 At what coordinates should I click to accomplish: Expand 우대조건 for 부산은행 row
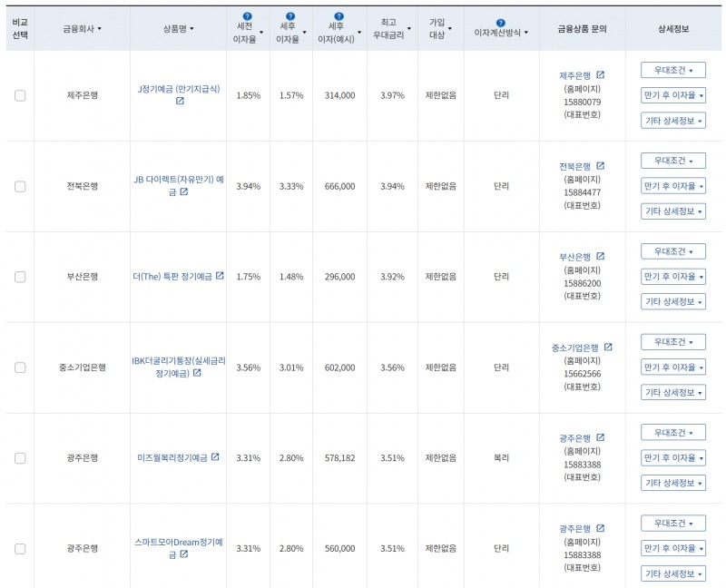pos(673,251)
